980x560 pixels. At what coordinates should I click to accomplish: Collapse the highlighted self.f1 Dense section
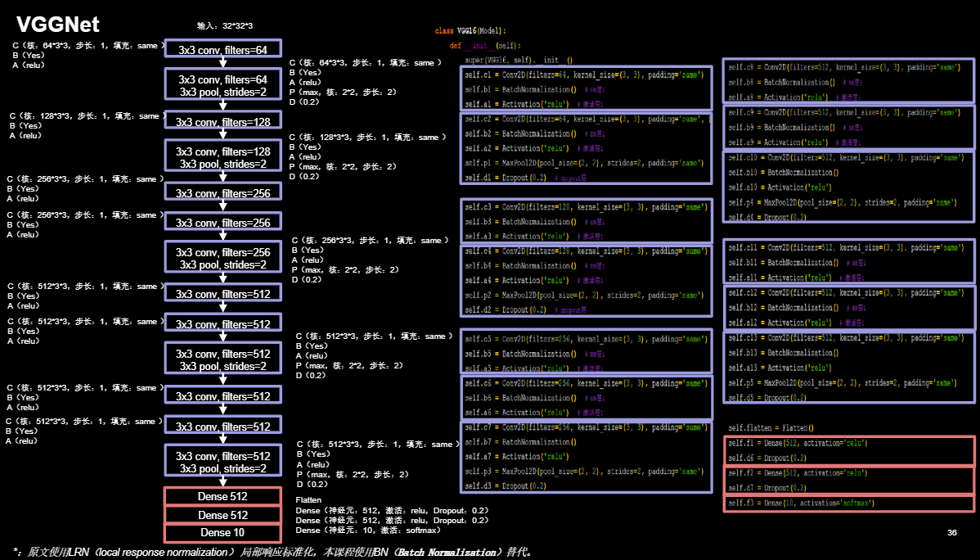848,449
